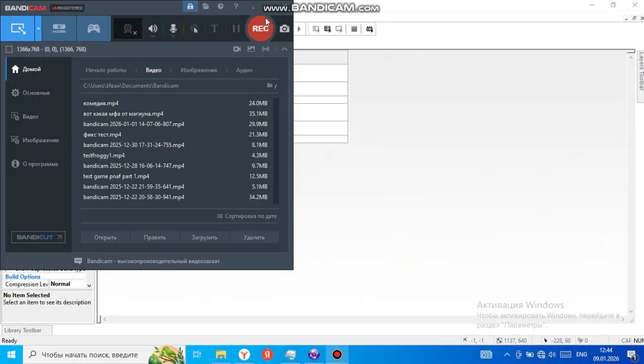Toggle the webcam overlay
Image resolution: width=644 pixels, height=364 pixels.
[128, 29]
